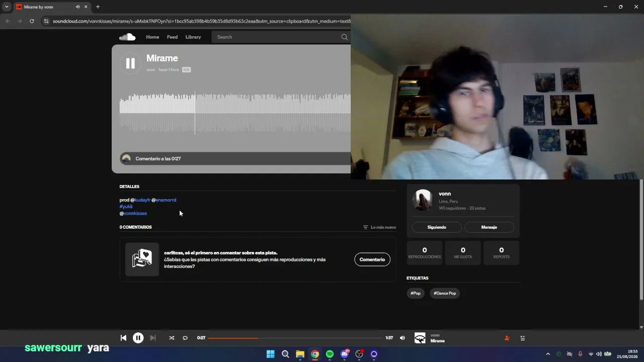Open Spotify from the taskbar
This screenshot has height=362, width=644.
(330, 354)
